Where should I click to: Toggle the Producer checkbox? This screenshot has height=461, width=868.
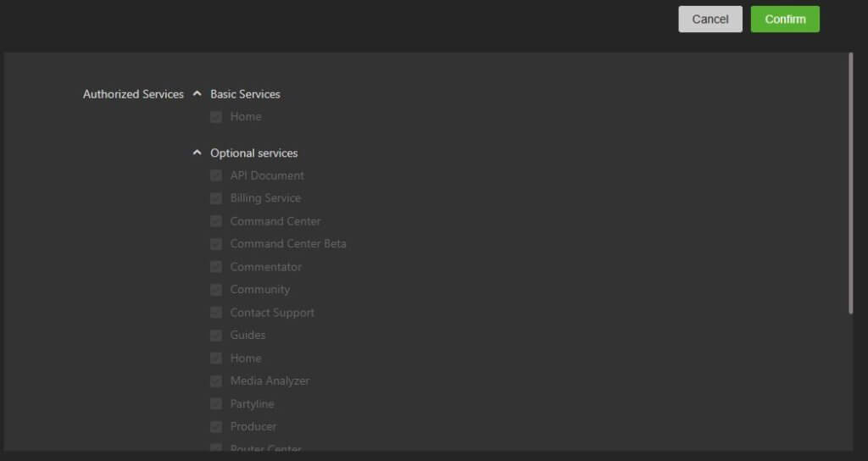tap(216, 427)
